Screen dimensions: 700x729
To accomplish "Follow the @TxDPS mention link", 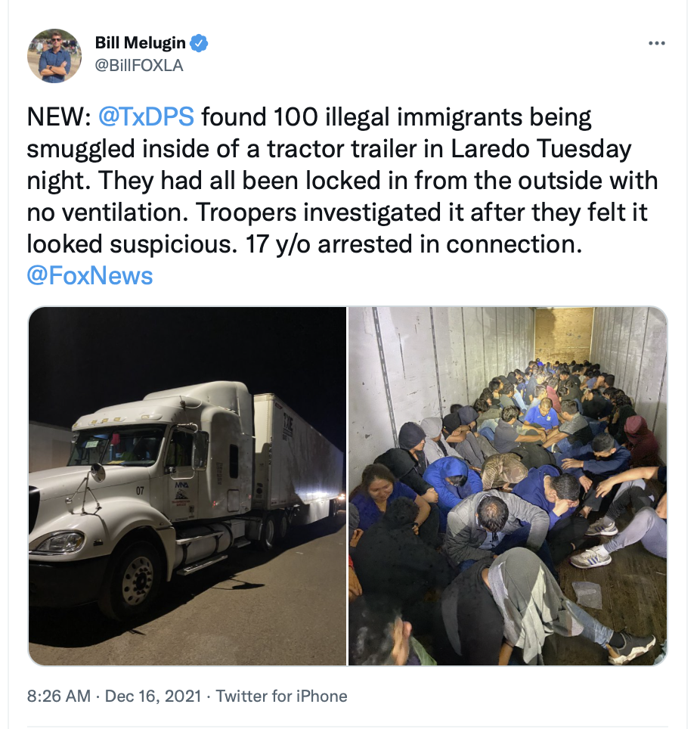I will click(x=146, y=116).
